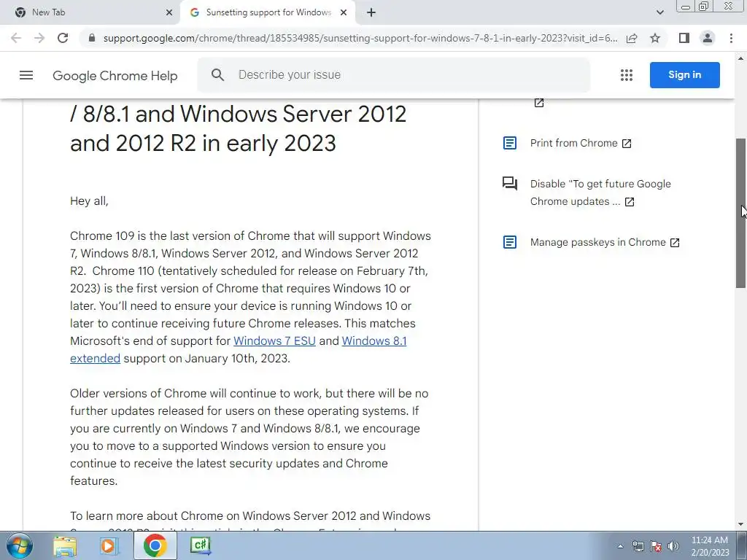Image resolution: width=747 pixels, height=560 pixels.
Task: Launch Windows Media Player from the taskbar
Action: coord(109,545)
